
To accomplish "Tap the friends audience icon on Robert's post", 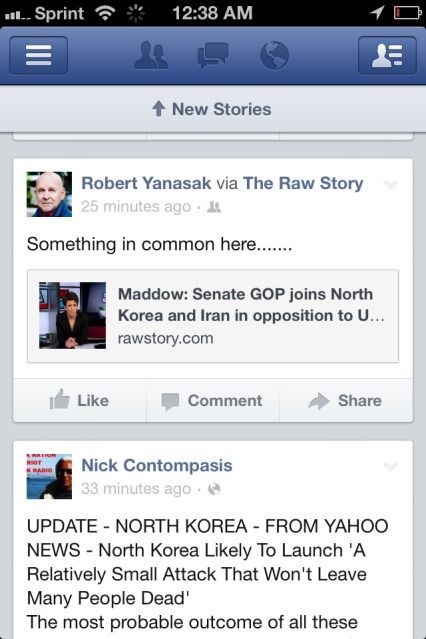I will tap(214, 207).
